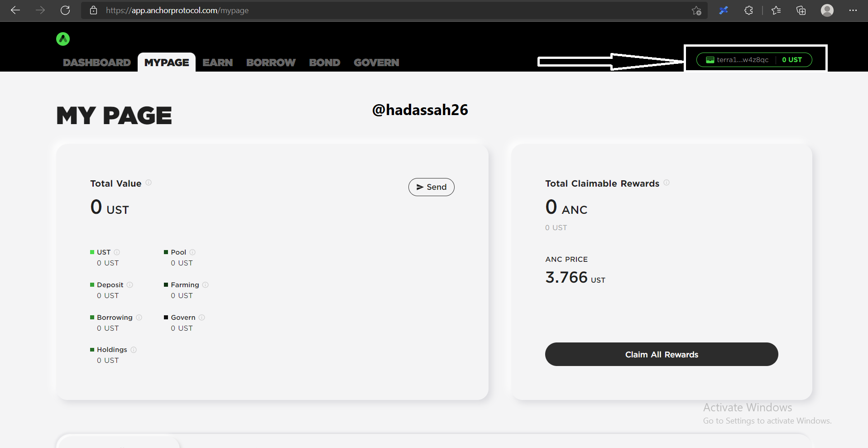The width and height of the screenshot is (868, 448).
Task: Click info icon next to Farming
Action: click(206, 284)
